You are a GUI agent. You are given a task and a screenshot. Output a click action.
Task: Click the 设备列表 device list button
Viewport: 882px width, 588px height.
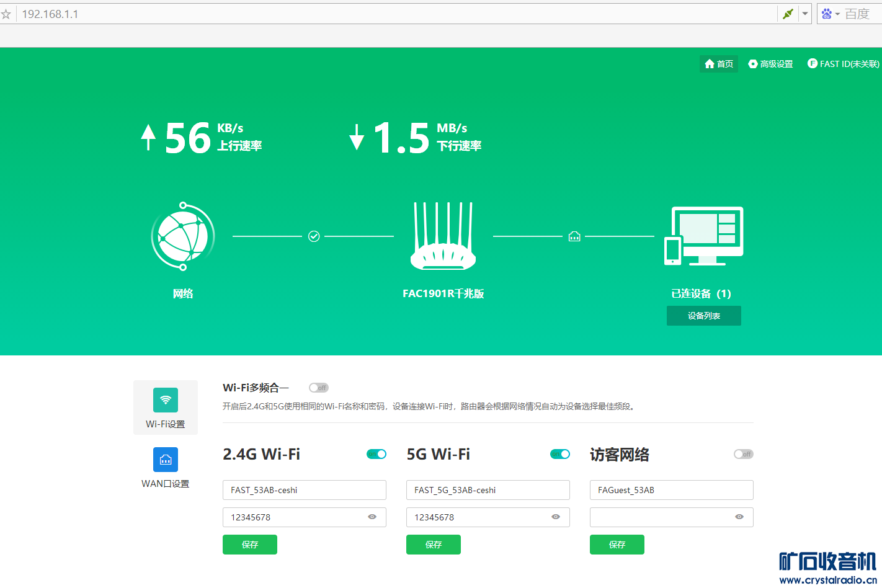pos(704,316)
